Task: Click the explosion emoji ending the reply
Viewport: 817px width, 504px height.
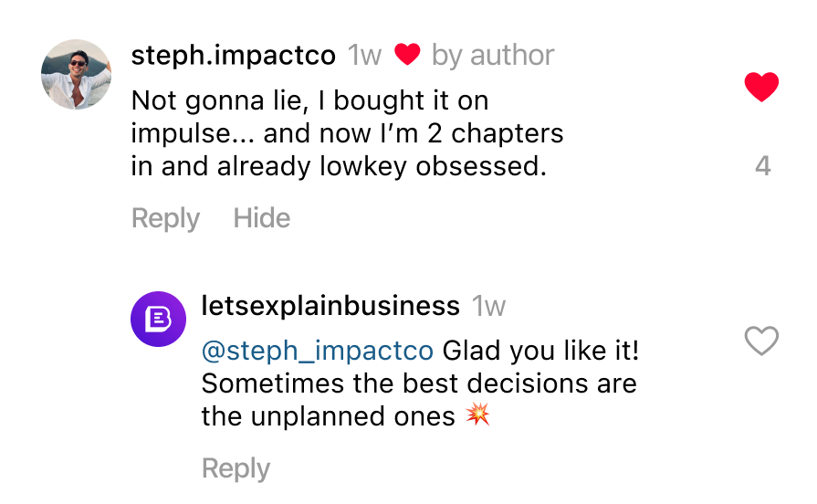Action: tap(477, 415)
